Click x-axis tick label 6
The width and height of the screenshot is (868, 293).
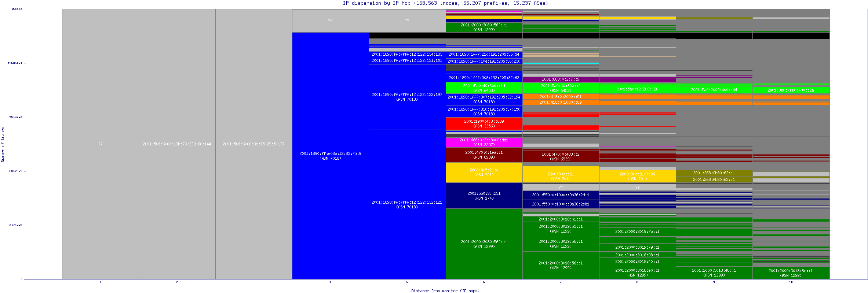tap(484, 282)
